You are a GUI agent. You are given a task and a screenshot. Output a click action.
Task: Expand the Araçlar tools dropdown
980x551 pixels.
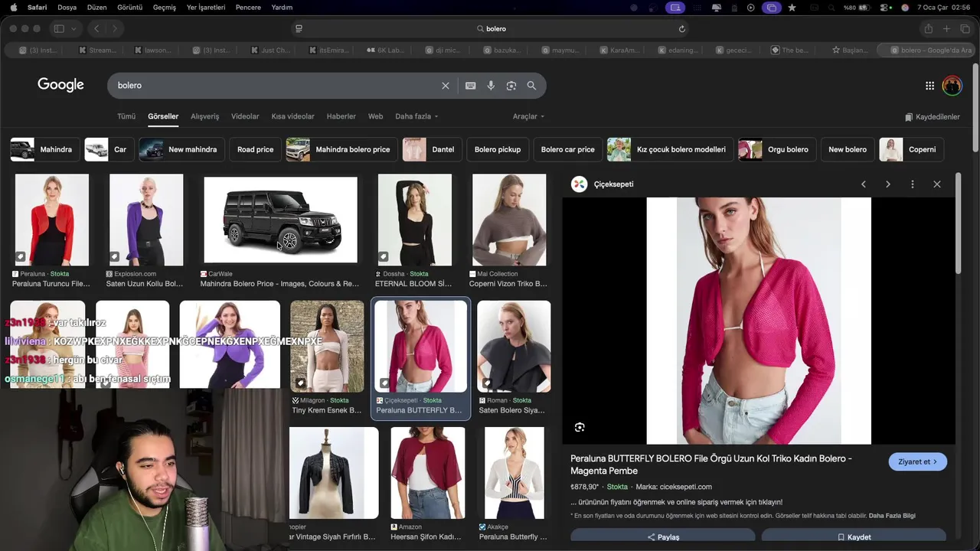528,116
